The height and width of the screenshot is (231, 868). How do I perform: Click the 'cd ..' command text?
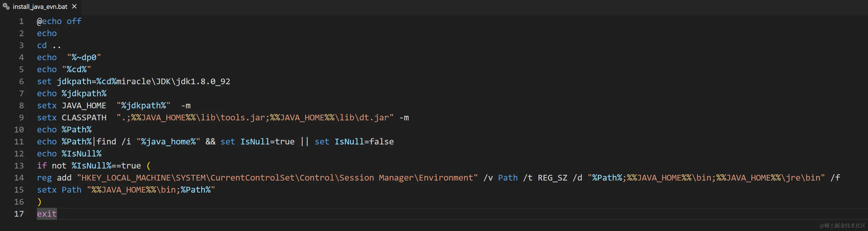click(49, 45)
